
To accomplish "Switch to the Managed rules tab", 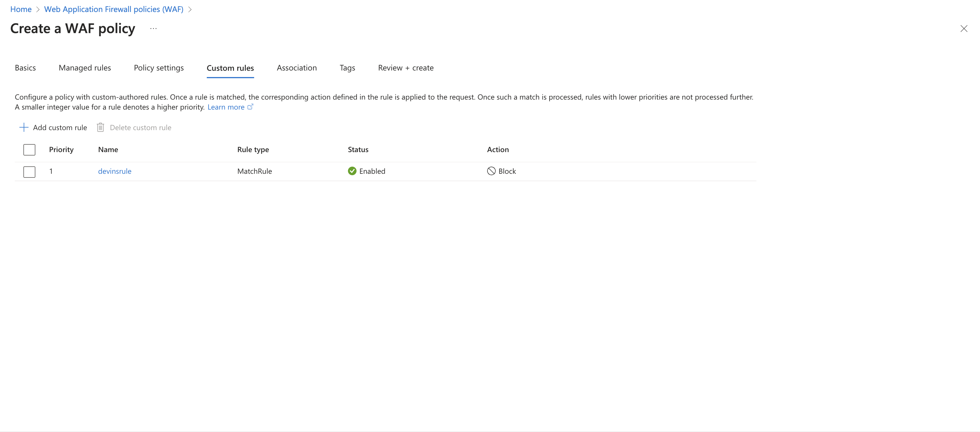I will pyautogui.click(x=84, y=68).
